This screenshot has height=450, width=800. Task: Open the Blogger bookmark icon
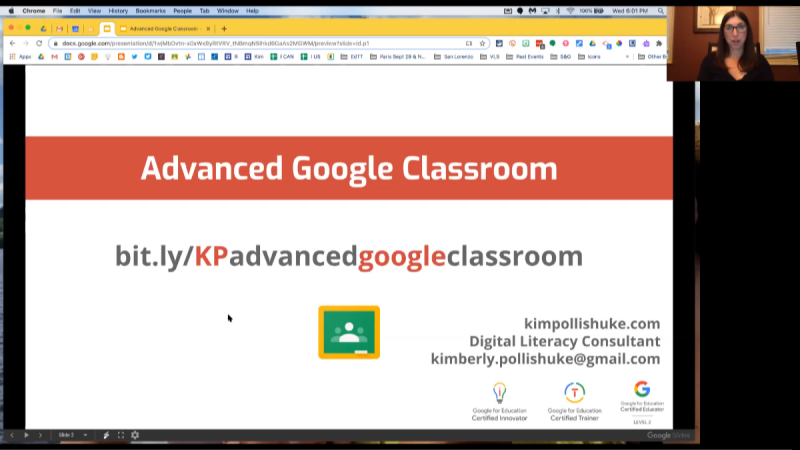(x=121, y=57)
